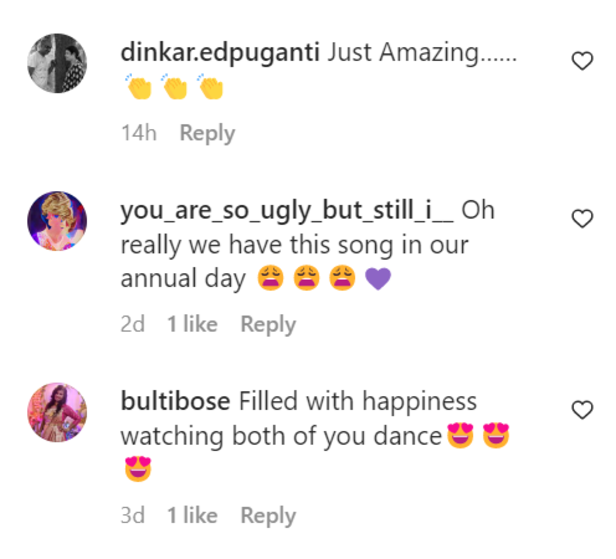Open the 2d timestamp link

point(132,324)
